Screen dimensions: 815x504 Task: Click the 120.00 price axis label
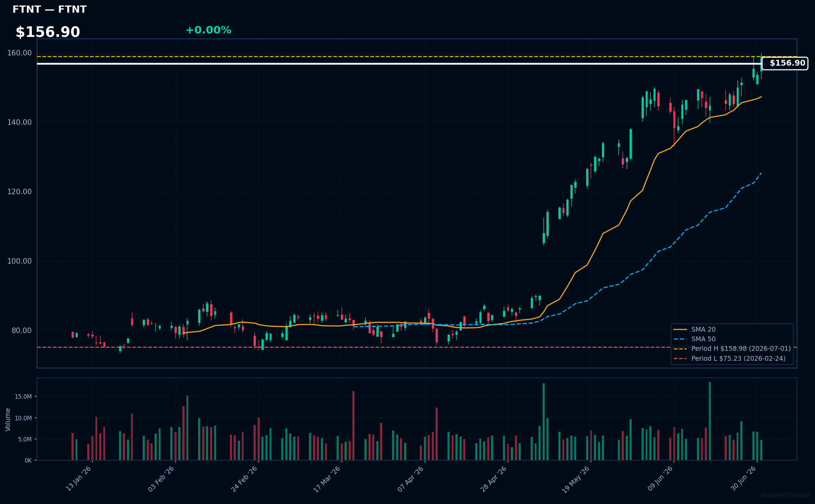coord(20,192)
